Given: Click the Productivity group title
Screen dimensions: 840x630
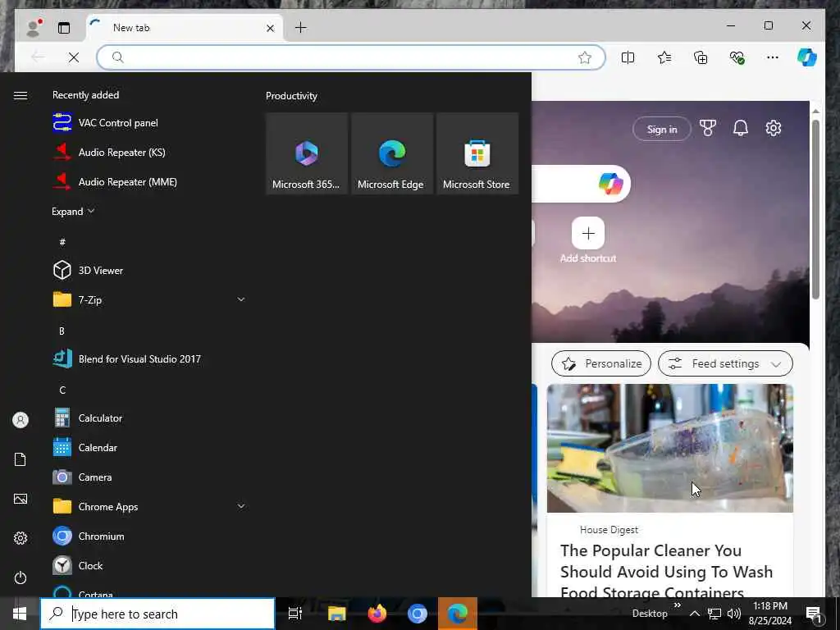Looking at the screenshot, I should click(x=291, y=96).
